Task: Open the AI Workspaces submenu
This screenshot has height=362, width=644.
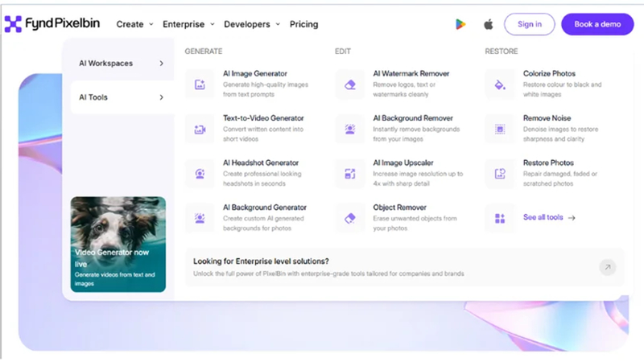Action: point(122,64)
